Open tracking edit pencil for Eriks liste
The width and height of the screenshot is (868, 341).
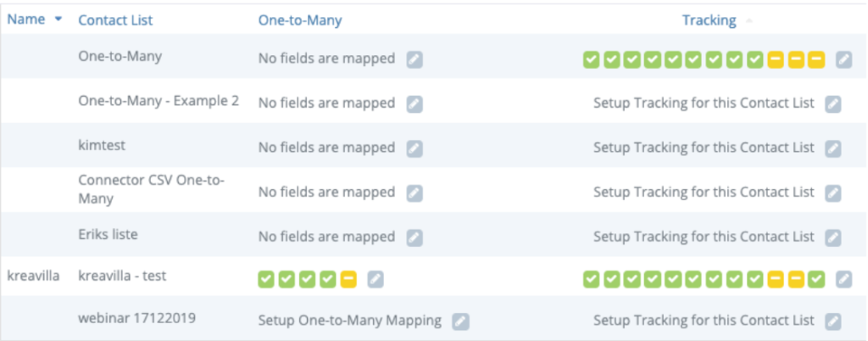pyautogui.click(x=832, y=237)
